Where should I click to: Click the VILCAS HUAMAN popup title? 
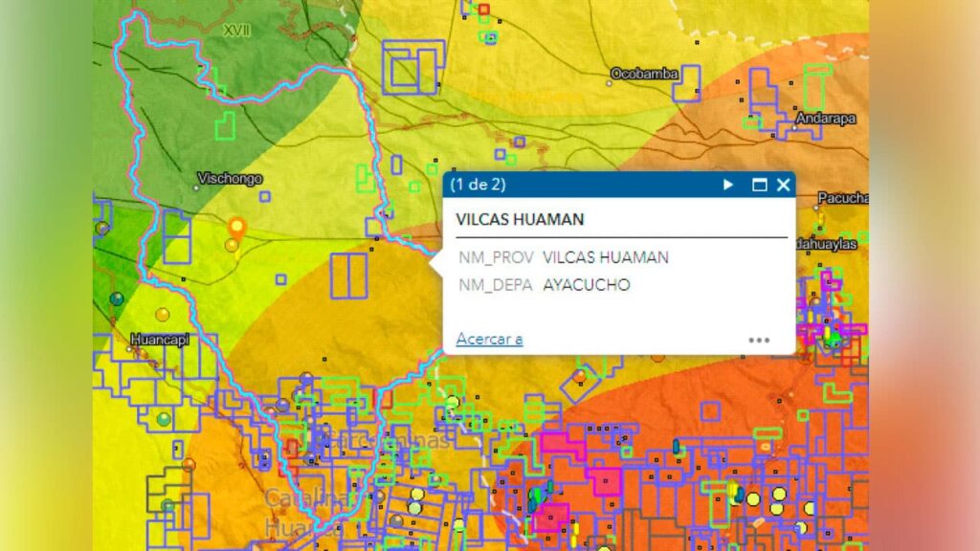pos(520,219)
